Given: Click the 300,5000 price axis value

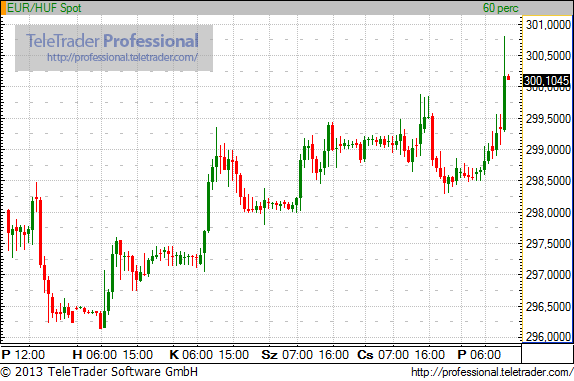Looking at the screenshot, I should [x=548, y=56].
